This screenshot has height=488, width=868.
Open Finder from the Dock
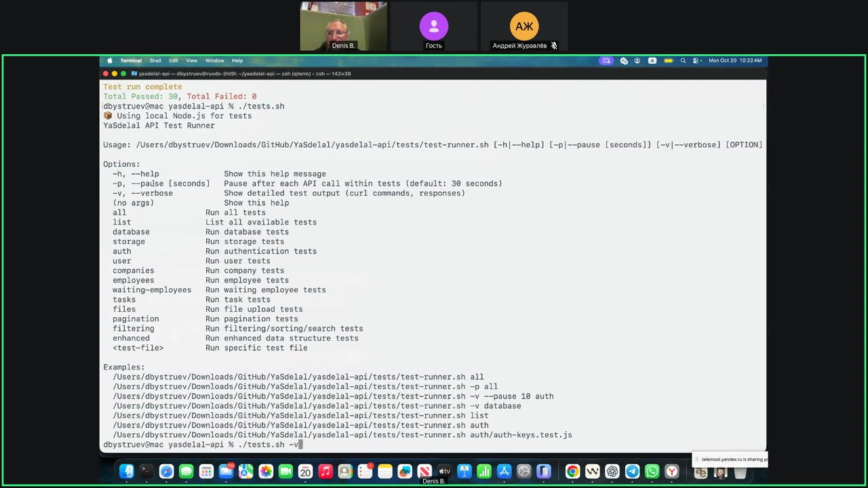click(x=126, y=472)
